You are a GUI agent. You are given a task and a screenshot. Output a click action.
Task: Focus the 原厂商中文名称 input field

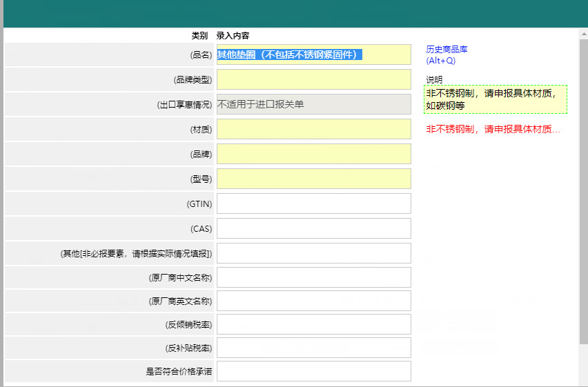coord(314,277)
